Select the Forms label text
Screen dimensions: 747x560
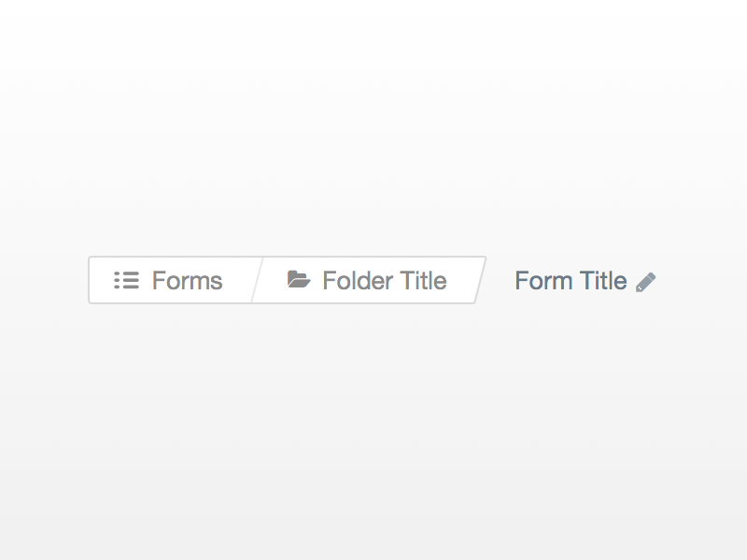187,280
